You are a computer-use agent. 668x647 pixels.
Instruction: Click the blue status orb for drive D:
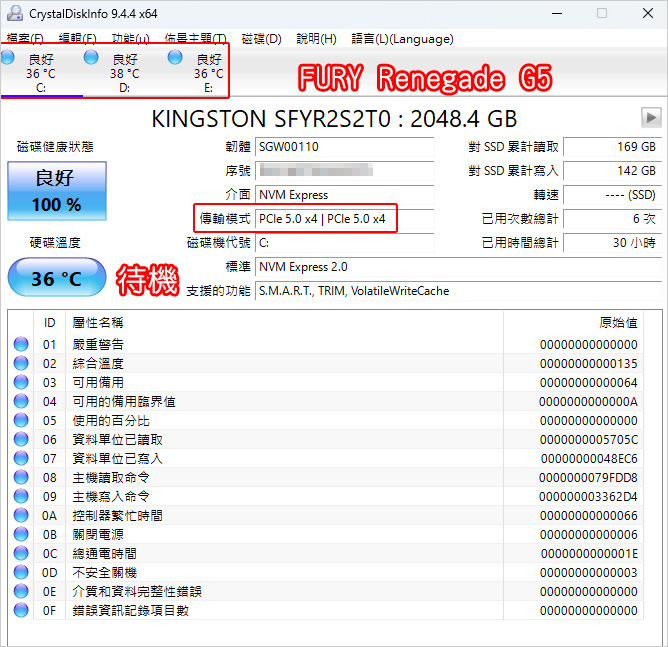point(91,57)
